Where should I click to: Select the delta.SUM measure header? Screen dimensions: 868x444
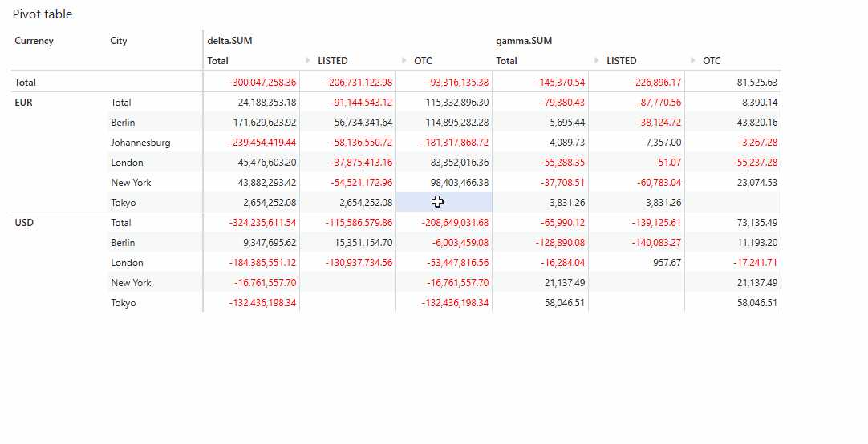click(229, 41)
